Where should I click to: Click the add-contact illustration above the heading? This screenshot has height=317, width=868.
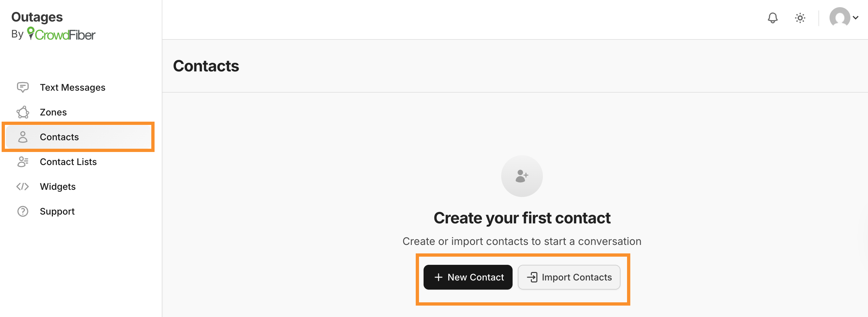[x=522, y=175]
